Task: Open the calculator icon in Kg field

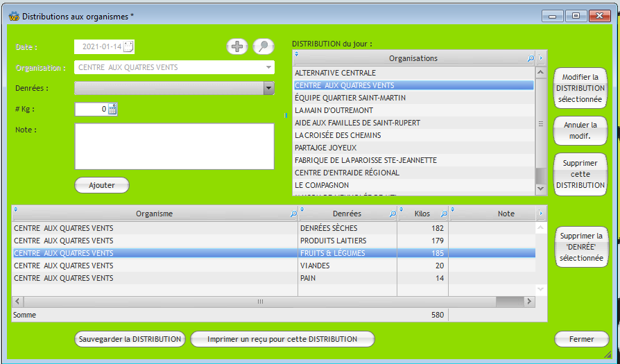Action: tap(113, 109)
